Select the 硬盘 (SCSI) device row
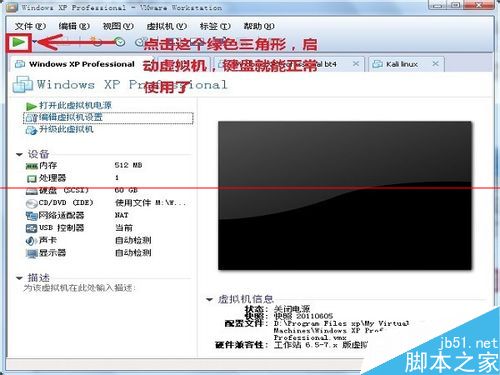The width and height of the screenshot is (500, 375). [108, 190]
